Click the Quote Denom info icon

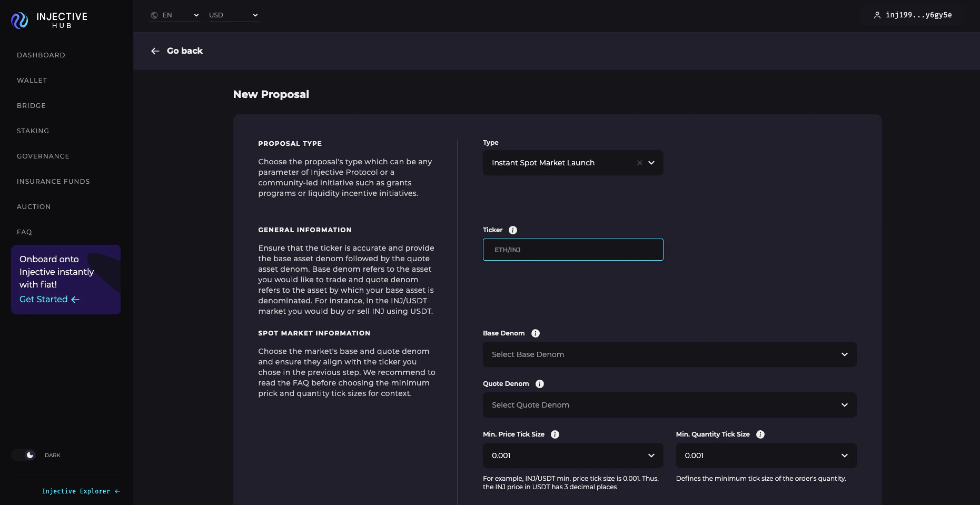point(540,384)
